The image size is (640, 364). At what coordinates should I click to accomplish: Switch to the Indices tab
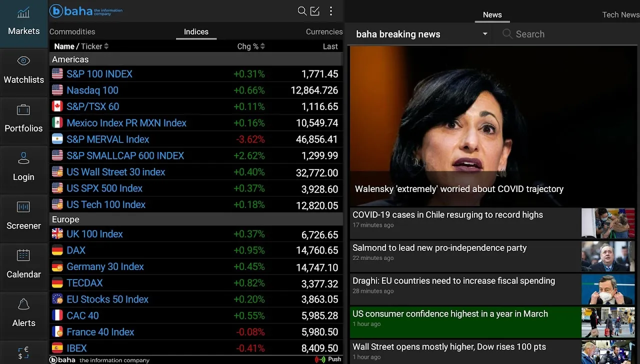pyautogui.click(x=196, y=31)
